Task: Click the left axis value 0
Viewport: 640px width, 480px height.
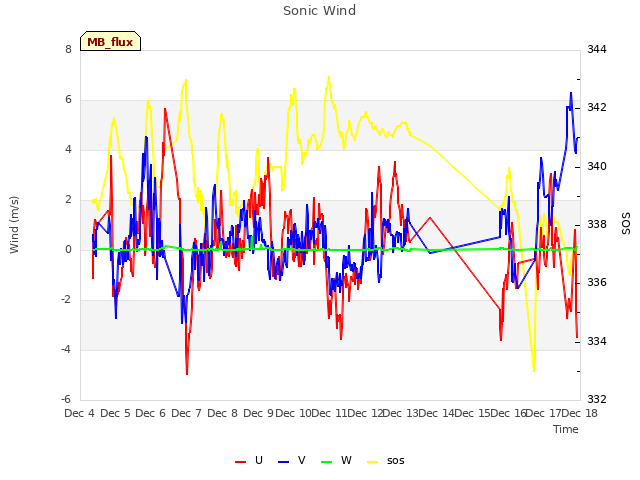Action: (x=68, y=249)
